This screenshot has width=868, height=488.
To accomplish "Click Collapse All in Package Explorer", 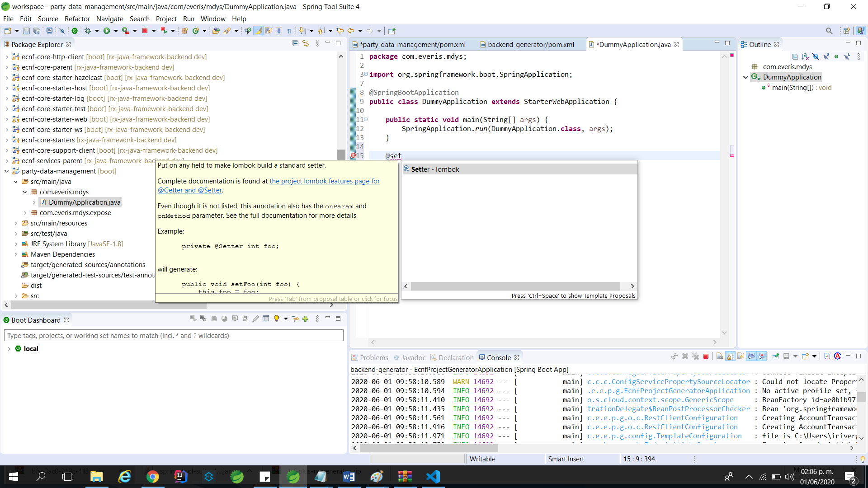I will point(295,43).
